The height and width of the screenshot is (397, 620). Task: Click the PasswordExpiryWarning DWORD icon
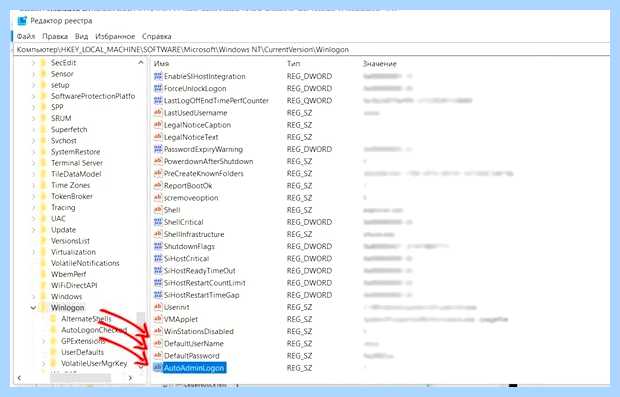point(158,149)
